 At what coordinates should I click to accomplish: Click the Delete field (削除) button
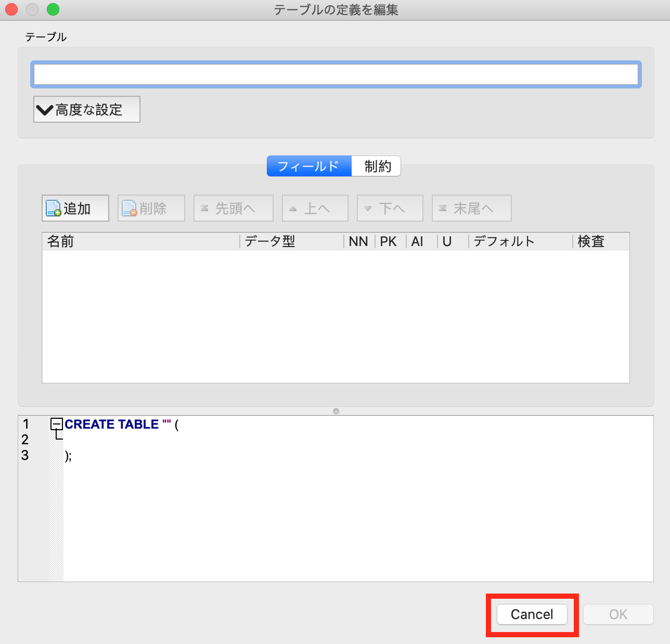[x=151, y=208]
